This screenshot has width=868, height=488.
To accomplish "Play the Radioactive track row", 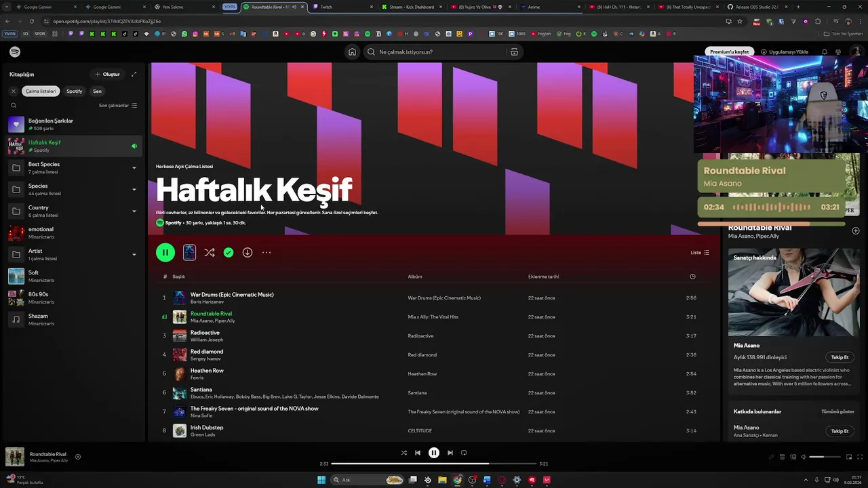I will [x=434, y=335].
